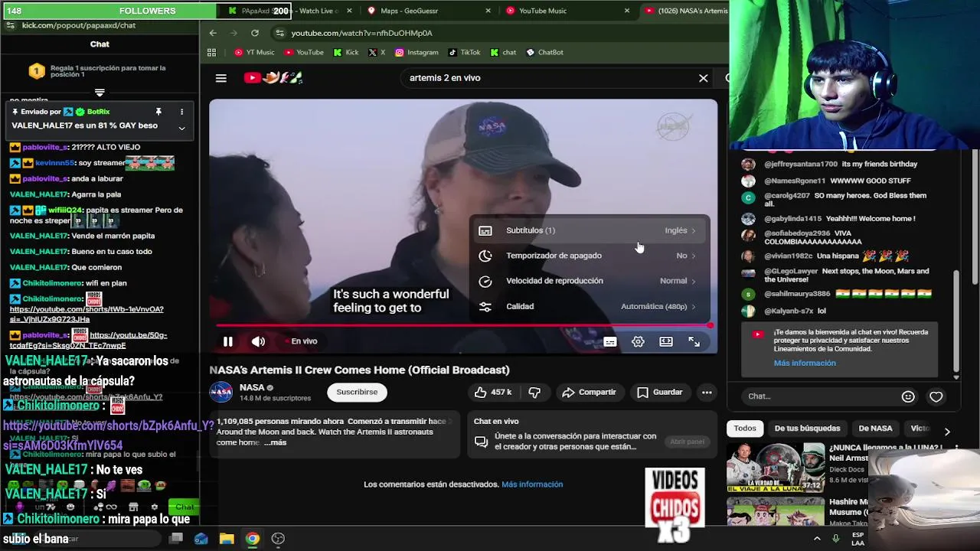Reload the page with the refresh icon

pyautogui.click(x=255, y=33)
